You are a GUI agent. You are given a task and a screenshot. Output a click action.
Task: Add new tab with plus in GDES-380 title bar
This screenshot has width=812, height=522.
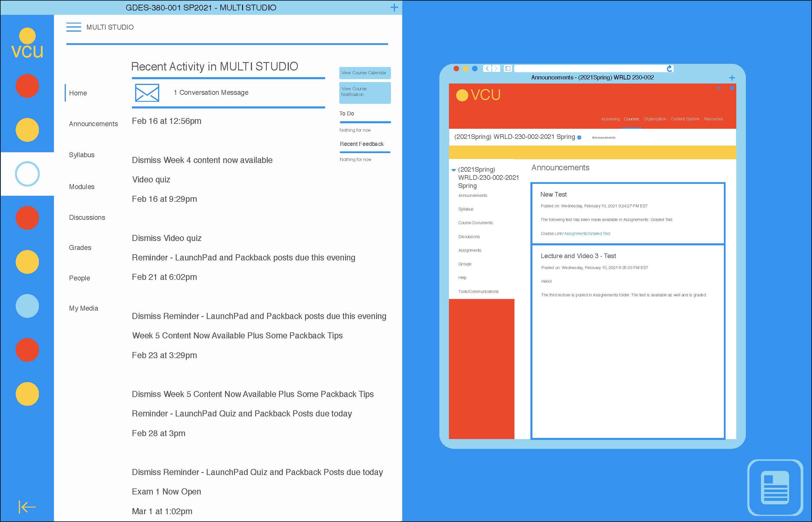point(394,8)
